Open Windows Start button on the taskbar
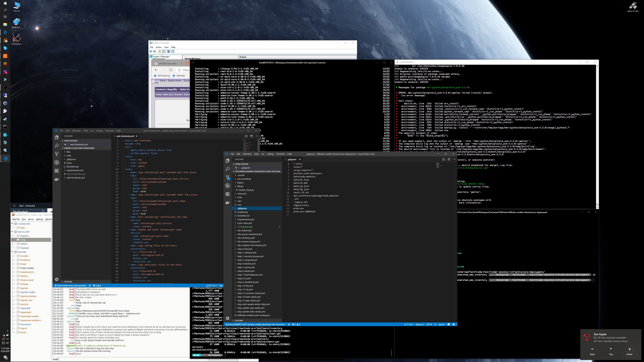This screenshot has height=362, width=644. (5, 3)
